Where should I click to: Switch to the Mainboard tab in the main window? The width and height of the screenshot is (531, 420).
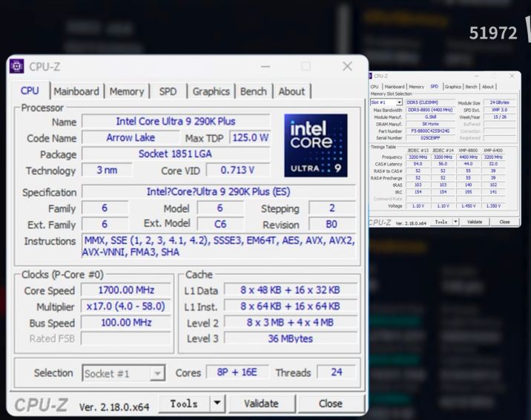76,91
